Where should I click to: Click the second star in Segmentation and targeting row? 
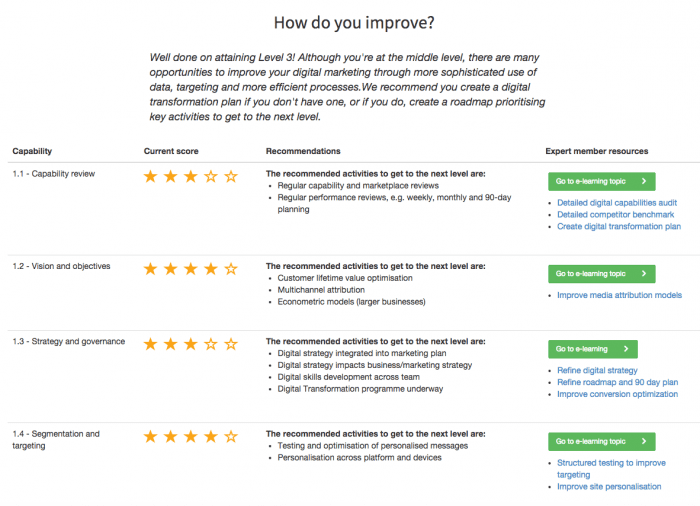tap(171, 437)
